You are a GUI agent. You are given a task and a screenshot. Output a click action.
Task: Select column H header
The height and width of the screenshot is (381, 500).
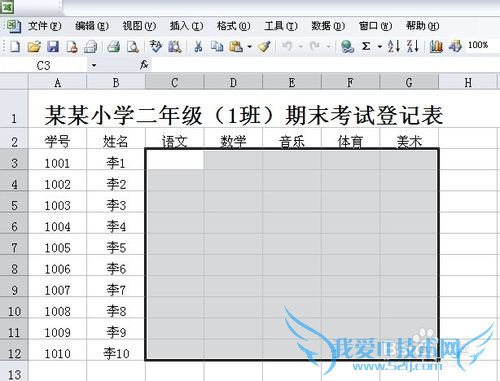468,82
